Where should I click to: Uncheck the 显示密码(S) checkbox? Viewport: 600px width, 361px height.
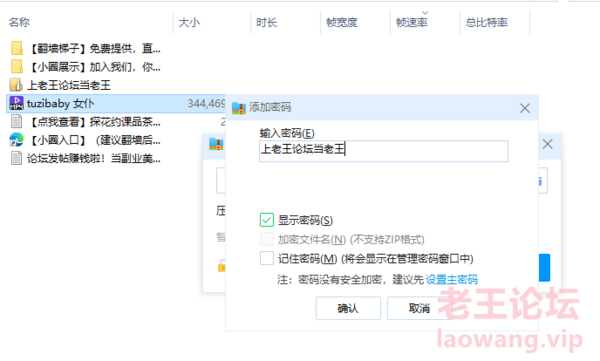267,220
